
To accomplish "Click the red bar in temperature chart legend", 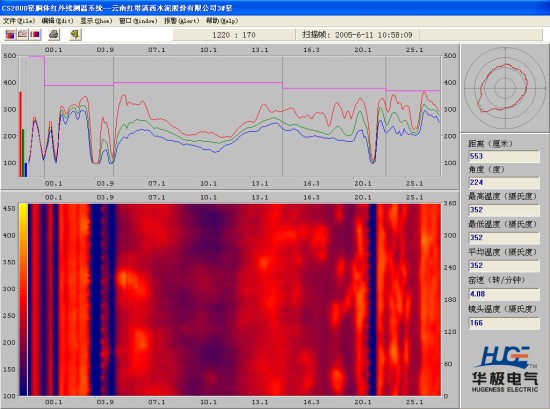I will pos(20,134).
